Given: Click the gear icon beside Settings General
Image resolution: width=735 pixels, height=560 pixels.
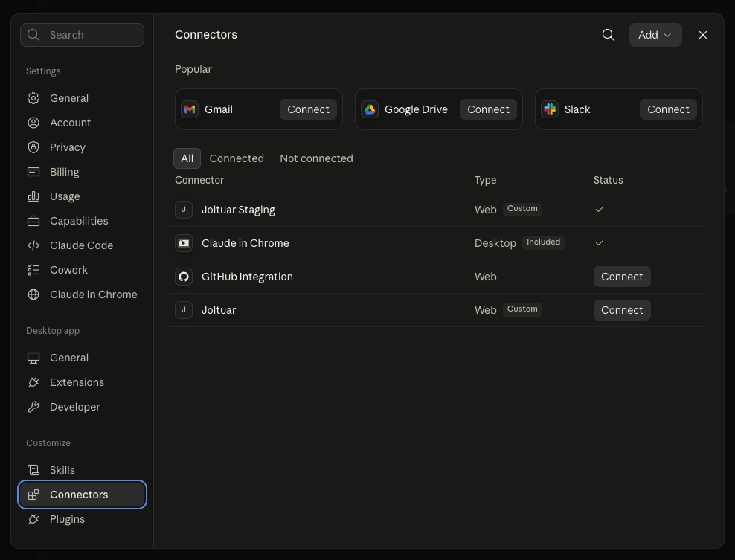Looking at the screenshot, I should pos(33,98).
